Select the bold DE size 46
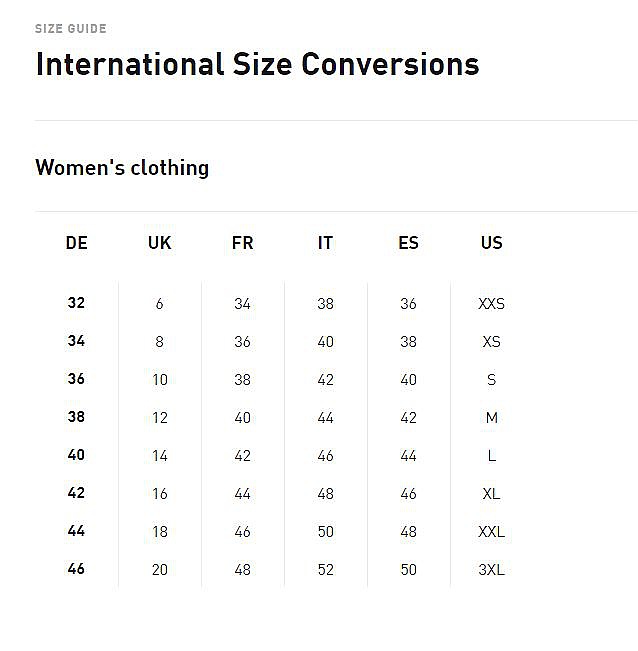638x651 pixels. pos(76,569)
